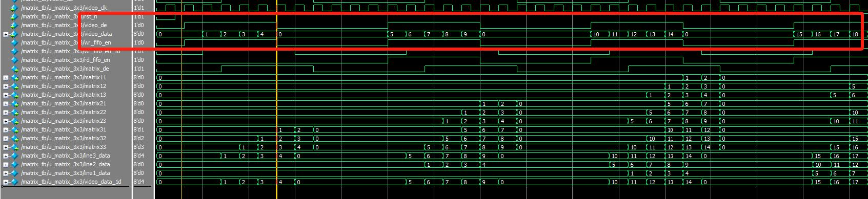Select the /matrix_tb/u_matrix_3x3/matrix11 signal name

(x=64, y=78)
